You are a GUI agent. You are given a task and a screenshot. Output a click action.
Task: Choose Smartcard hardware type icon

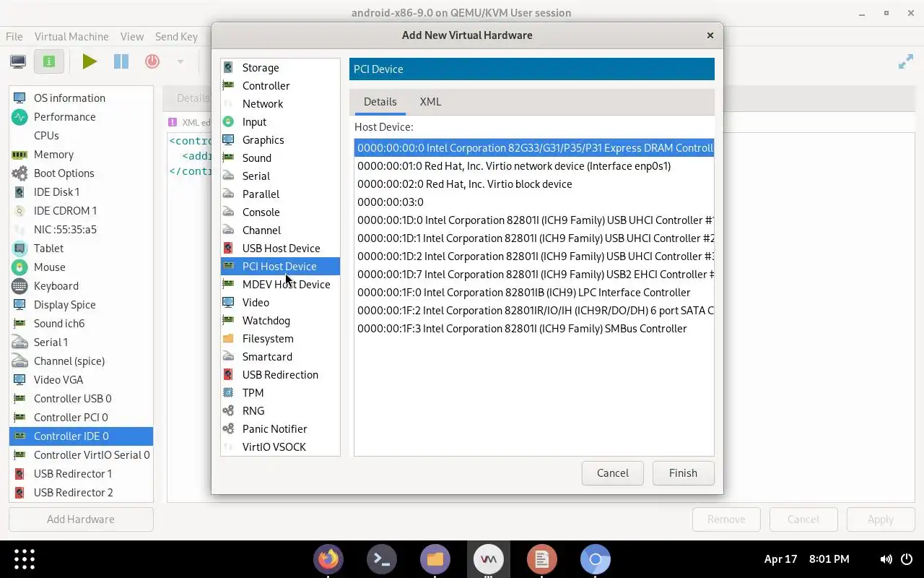tap(228, 356)
